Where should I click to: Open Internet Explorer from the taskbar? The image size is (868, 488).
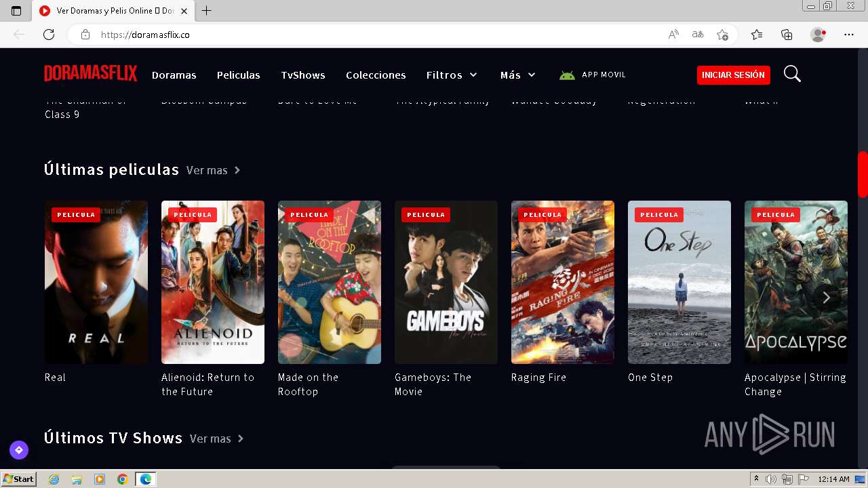tap(54, 479)
